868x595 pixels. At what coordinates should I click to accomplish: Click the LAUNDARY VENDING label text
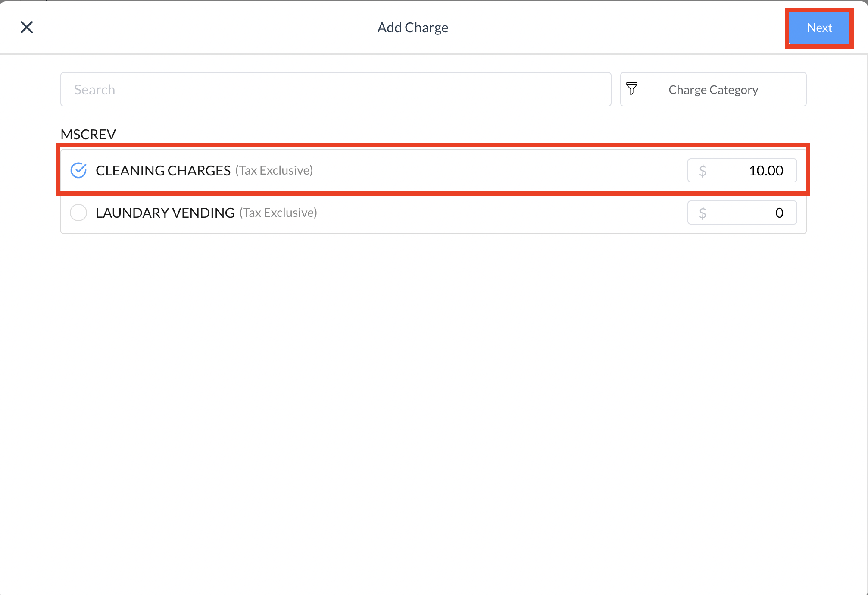tap(165, 213)
